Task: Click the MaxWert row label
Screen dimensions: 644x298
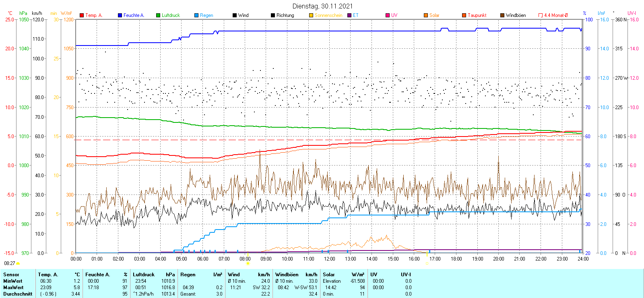Action: coord(13,288)
